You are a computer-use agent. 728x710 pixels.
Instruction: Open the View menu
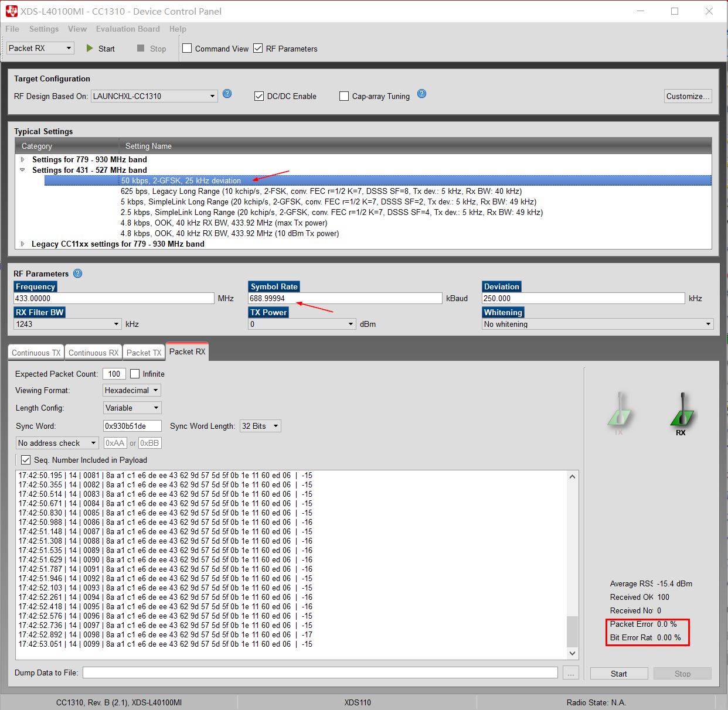click(x=77, y=29)
